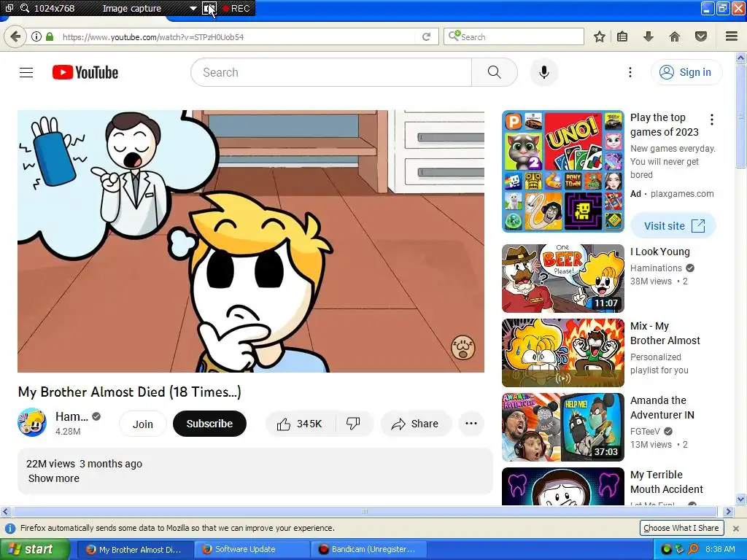
Task: Like the video with thumbs up
Action: (x=300, y=424)
